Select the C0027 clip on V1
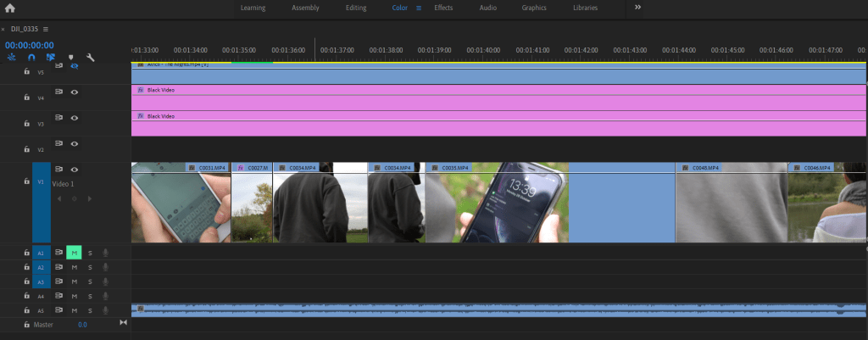This screenshot has height=340, width=868. [x=252, y=203]
